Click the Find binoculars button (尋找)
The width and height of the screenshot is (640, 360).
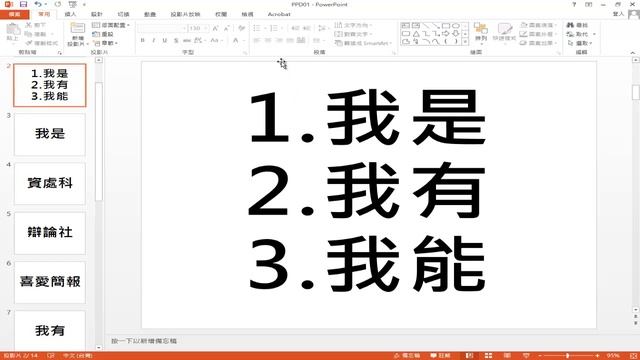[578, 25]
